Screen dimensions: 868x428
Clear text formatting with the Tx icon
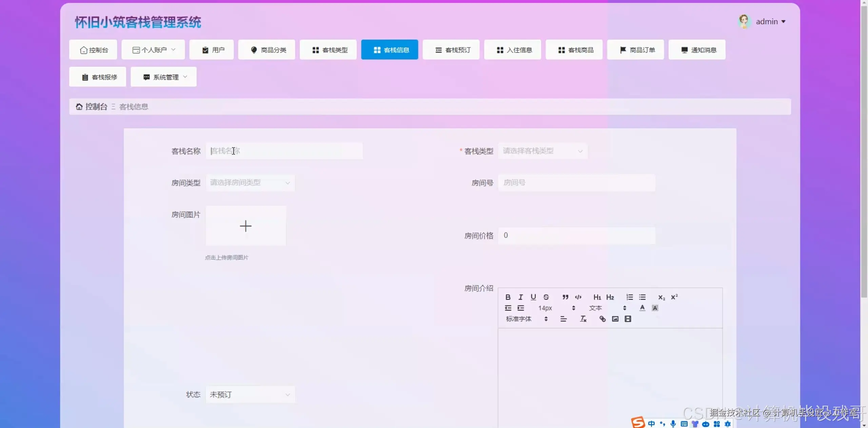(583, 319)
